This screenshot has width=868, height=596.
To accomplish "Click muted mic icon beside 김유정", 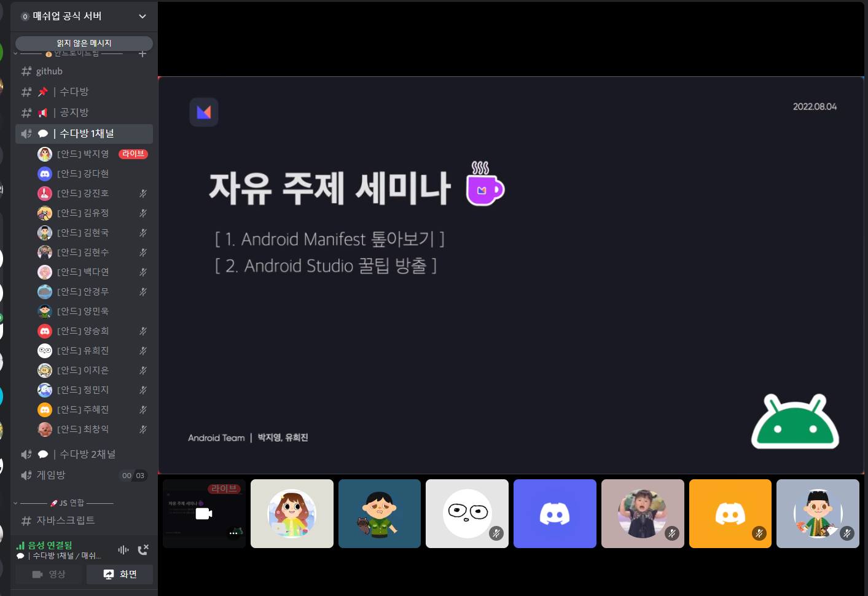I will pos(143,213).
